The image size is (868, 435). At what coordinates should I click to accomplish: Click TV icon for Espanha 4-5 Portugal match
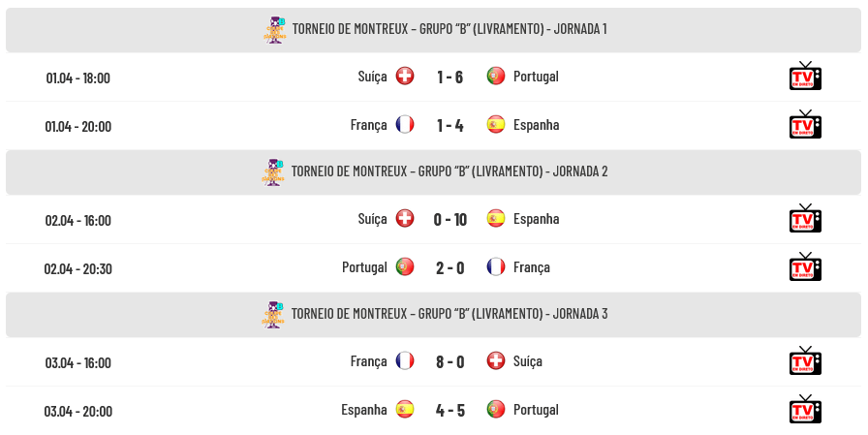coord(805,410)
